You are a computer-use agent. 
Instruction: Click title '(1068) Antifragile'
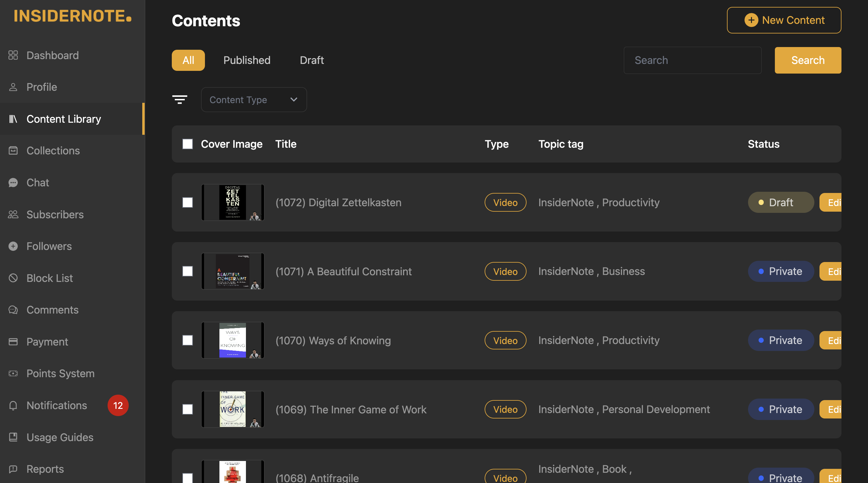pyautogui.click(x=317, y=478)
